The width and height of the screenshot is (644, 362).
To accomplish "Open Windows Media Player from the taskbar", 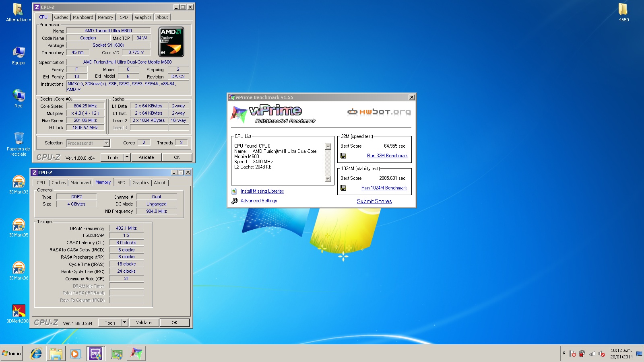I will 75,354.
